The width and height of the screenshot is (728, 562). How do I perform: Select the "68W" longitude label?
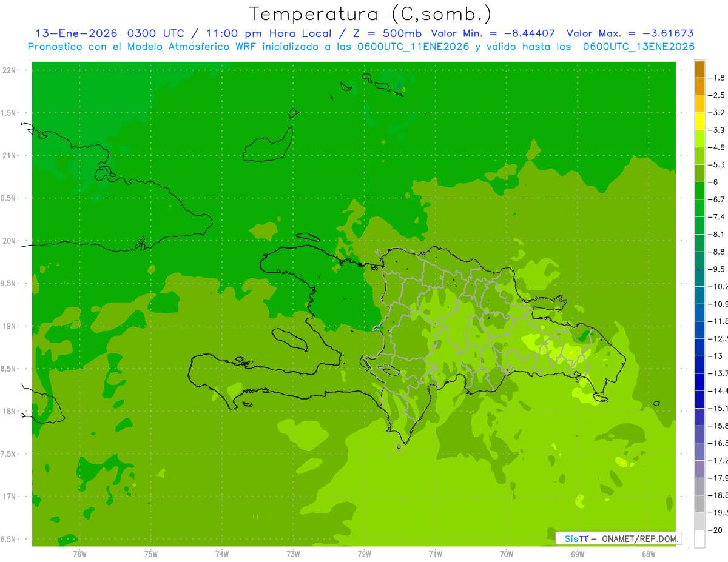[x=649, y=554]
